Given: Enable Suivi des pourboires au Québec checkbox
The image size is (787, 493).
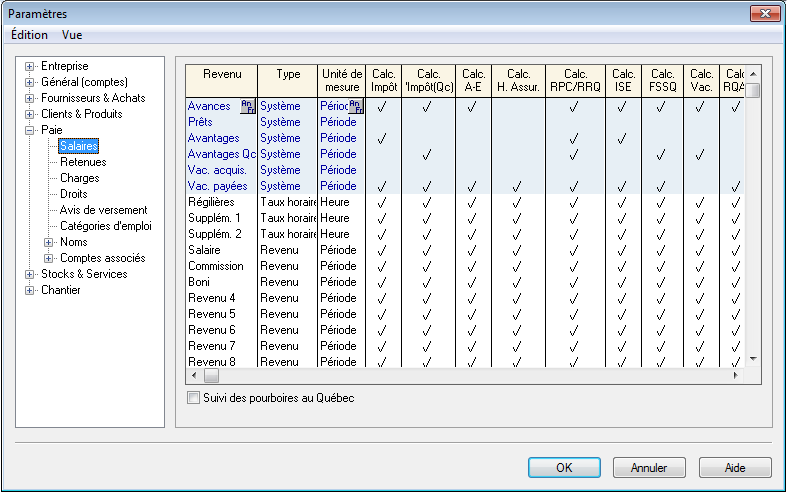Looking at the screenshot, I should click(x=194, y=398).
